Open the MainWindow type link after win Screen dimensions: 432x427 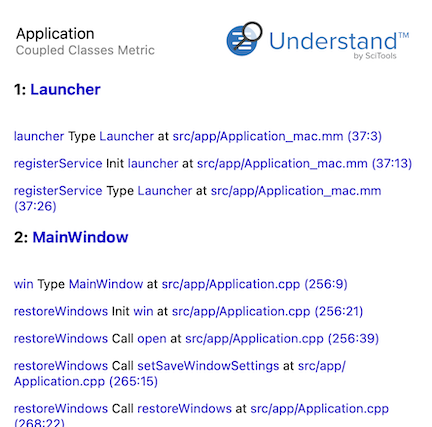pyautogui.click(x=106, y=284)
